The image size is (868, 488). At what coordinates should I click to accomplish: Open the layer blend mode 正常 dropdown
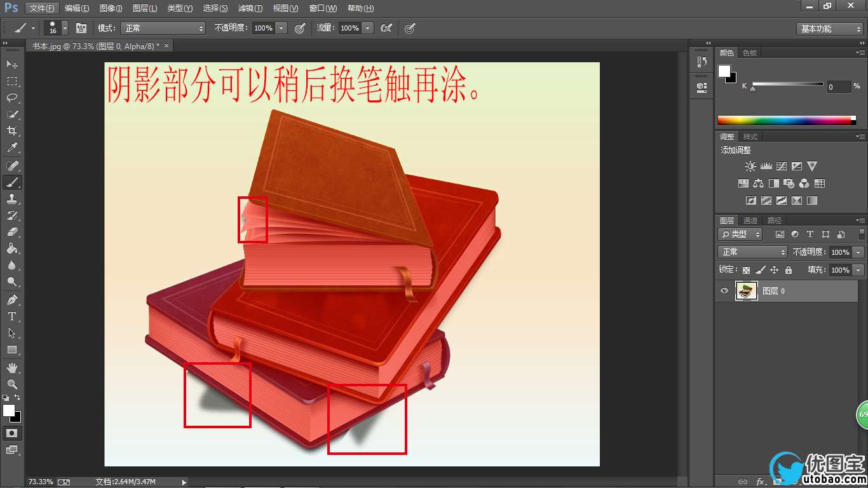point(752,252)
